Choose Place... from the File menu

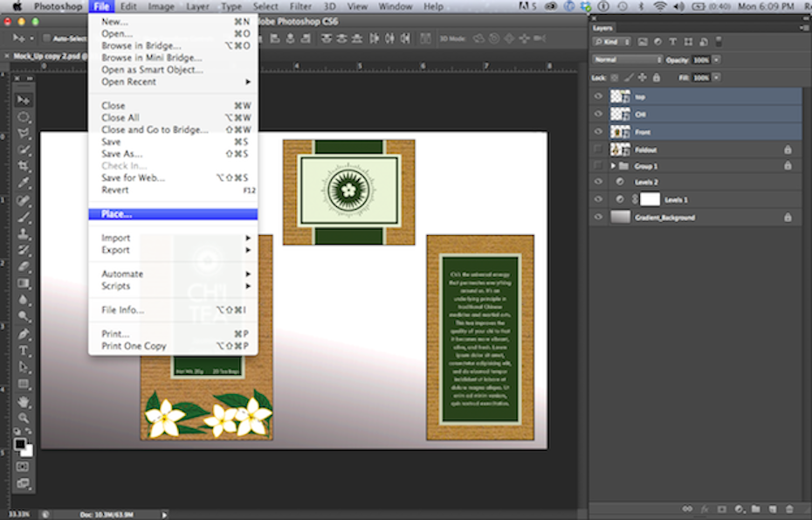point(116,214)
